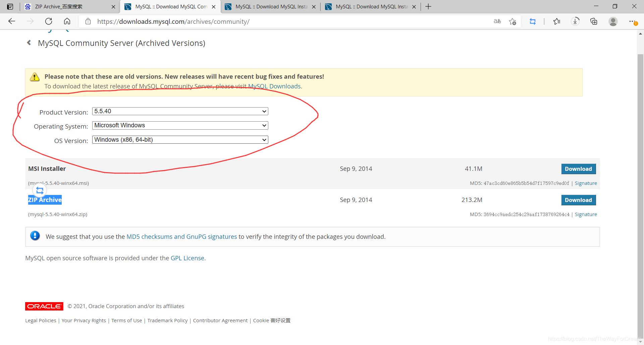Download the MSI Installer
644x345 pixels.
pyautogui.click(x=578, y=169)
